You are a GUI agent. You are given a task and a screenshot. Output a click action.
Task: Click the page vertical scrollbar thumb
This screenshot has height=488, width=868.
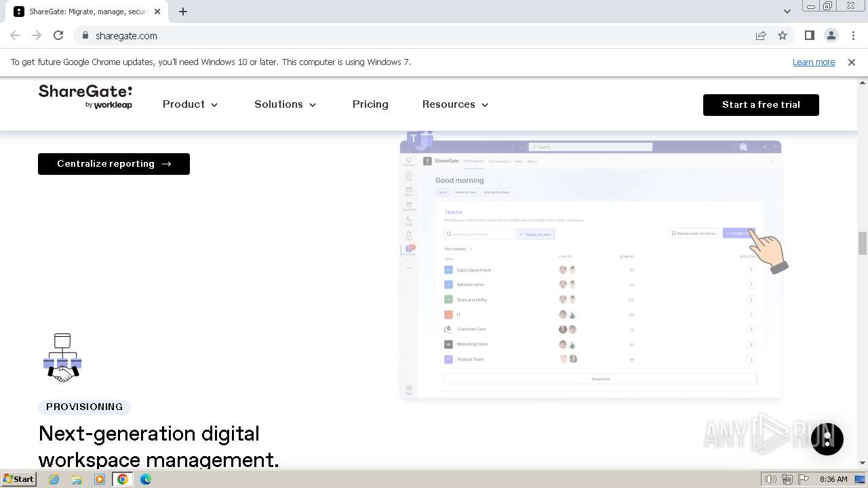pyautogui.click(x=863, y=243)
